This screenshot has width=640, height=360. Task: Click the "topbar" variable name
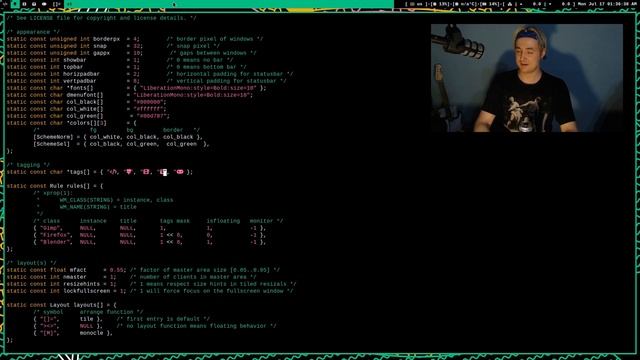(x=73, y=67)
